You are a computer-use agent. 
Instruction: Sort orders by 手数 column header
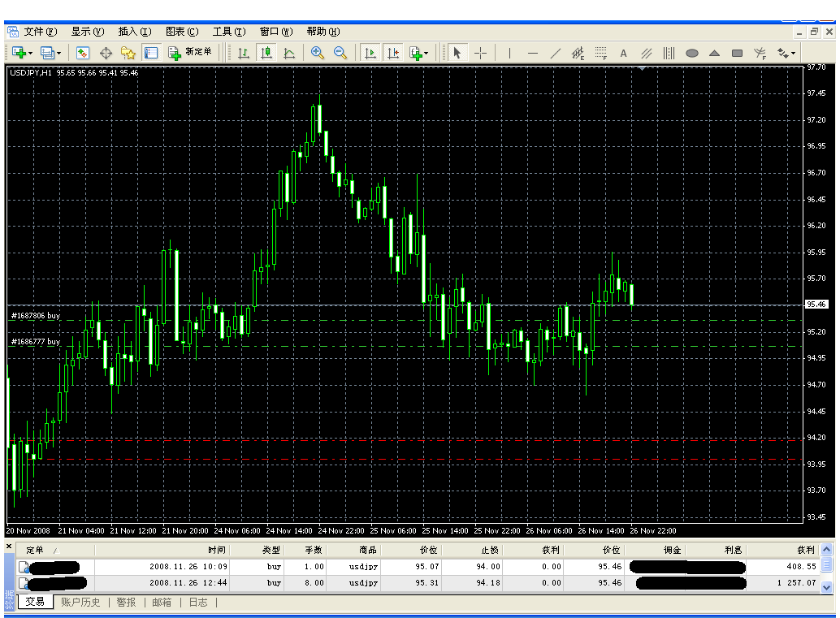305,550
